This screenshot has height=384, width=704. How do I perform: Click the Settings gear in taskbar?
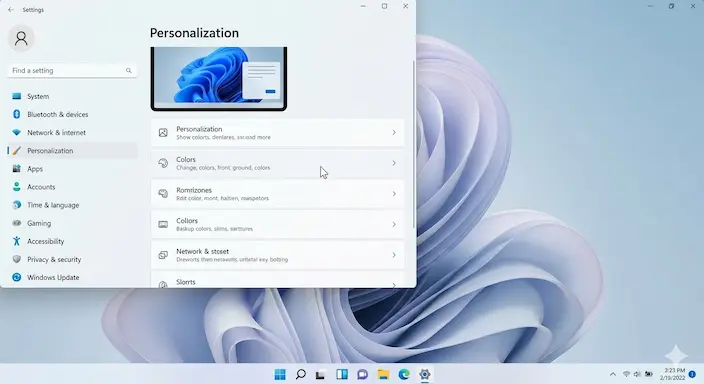(425, 374)
